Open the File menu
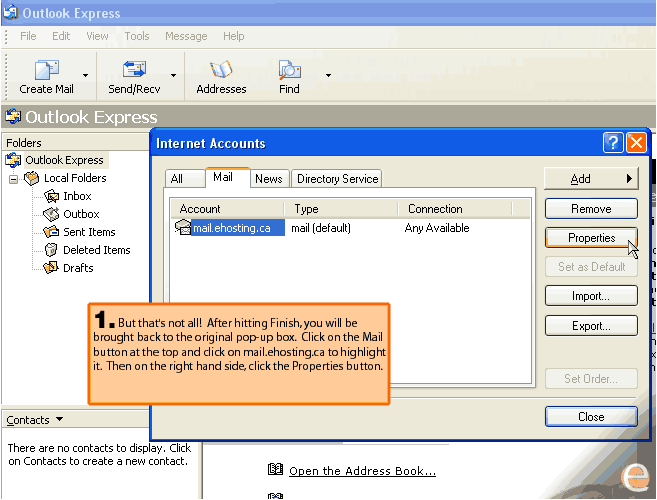Image resolution: width=657 pixels, height=500 pixels. pyautogui.click(x=28, y=36)
